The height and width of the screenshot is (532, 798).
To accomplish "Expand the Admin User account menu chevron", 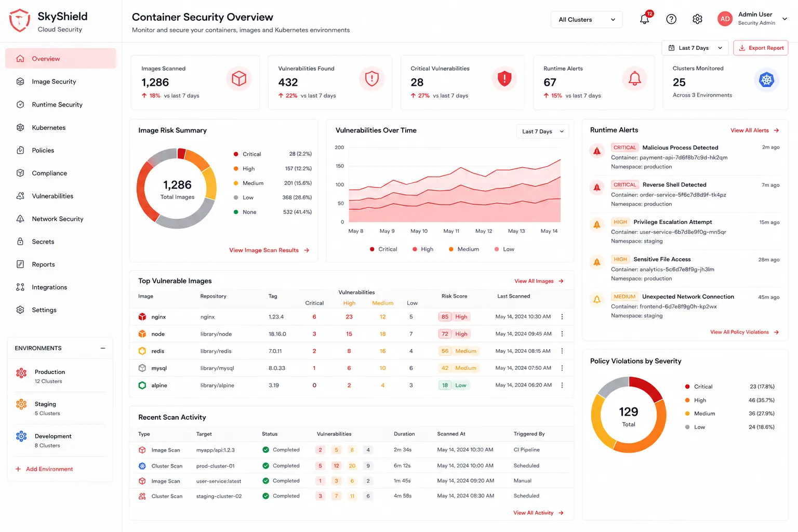I will (784, 19).
